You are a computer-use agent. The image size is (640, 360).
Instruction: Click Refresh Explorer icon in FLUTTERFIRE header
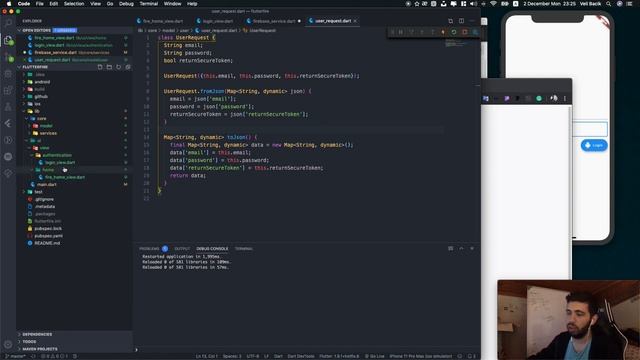tap(119, 67)
